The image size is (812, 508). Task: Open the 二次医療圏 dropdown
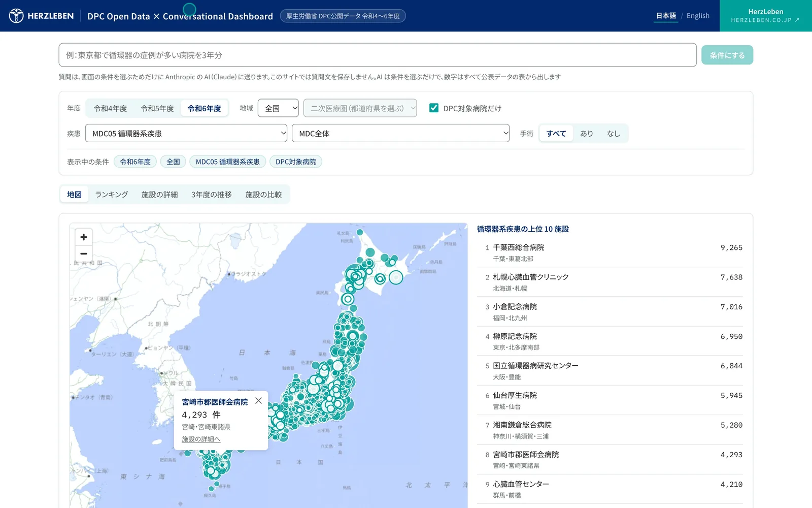[360, 108]
